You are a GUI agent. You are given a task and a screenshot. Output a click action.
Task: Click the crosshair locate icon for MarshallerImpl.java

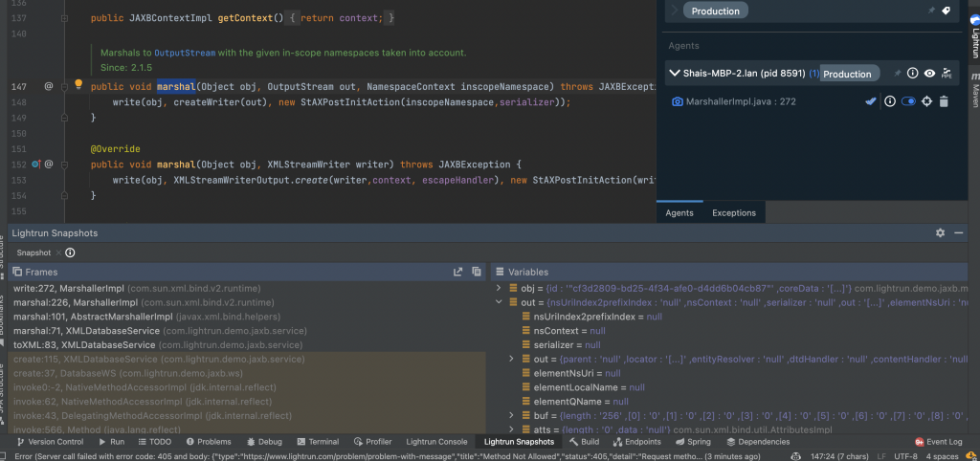926,101
